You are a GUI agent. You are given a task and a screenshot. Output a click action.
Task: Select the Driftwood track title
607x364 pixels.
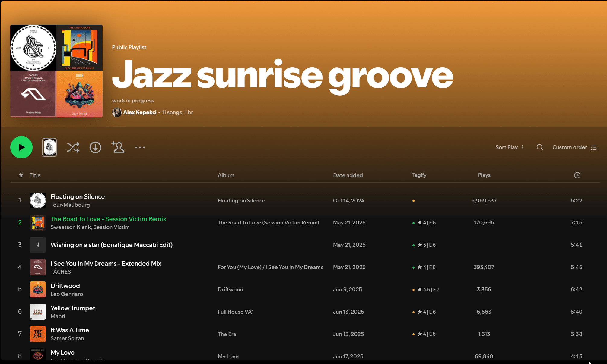(x=65, y=286)
